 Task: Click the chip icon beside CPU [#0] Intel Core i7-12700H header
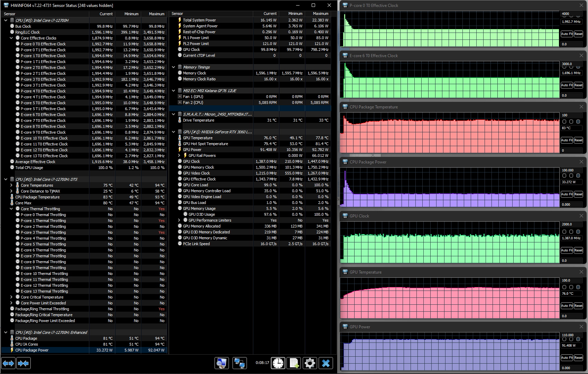click(12, 20)
